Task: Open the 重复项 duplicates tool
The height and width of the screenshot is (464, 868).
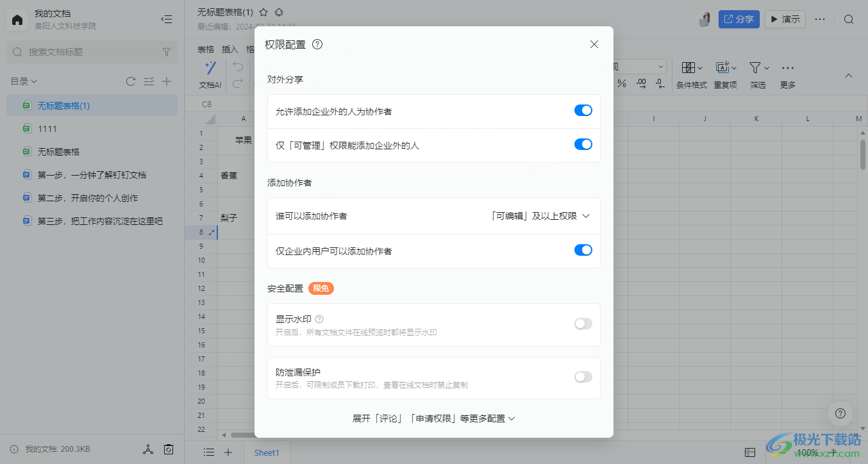Action: point(726,76)
